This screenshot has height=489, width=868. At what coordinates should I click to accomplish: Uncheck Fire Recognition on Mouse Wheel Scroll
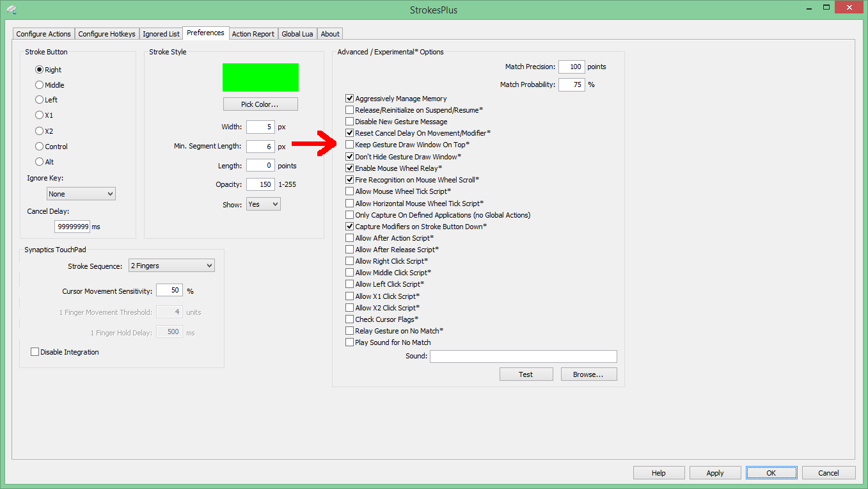[x=350, y=180]
